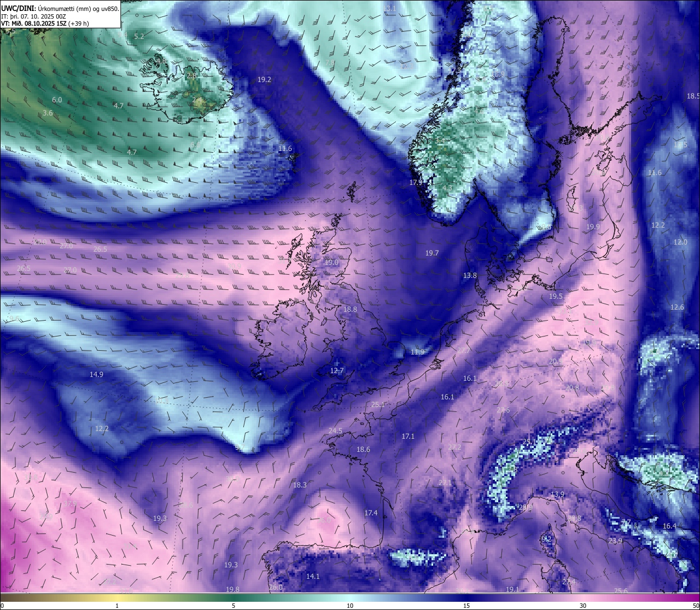
Task: Click the map value 6.0
Action: pyautogui.click(x=57, y=100)
